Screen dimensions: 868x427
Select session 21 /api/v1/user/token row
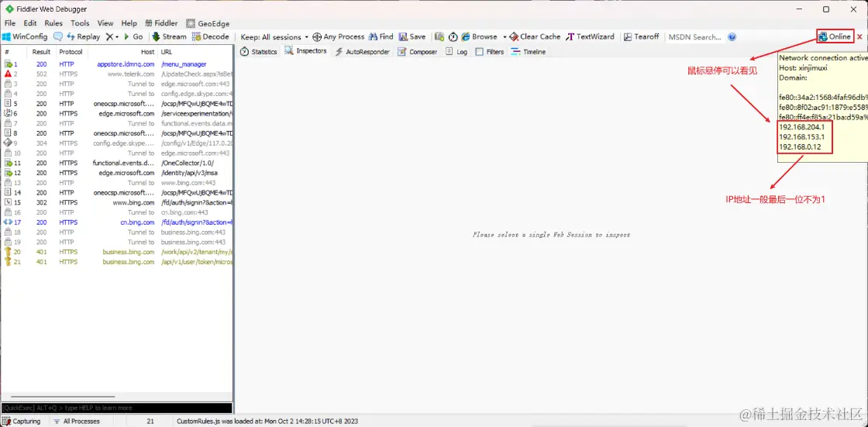117,261
